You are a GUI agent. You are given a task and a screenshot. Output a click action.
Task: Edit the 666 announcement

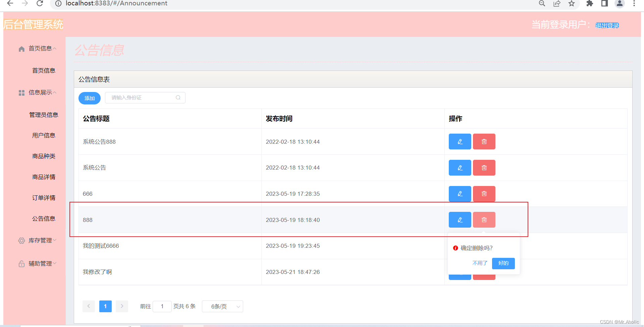[460, 194]
